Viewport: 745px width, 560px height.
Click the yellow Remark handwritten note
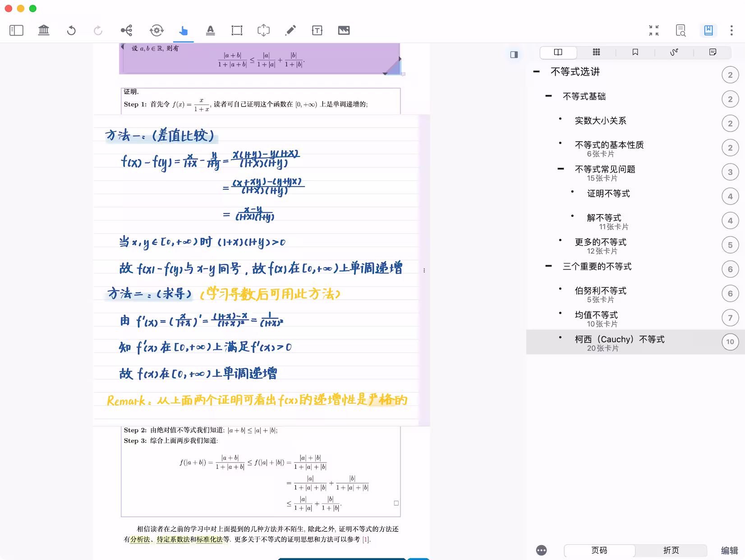pyautogui.click(x=257, y=400)
